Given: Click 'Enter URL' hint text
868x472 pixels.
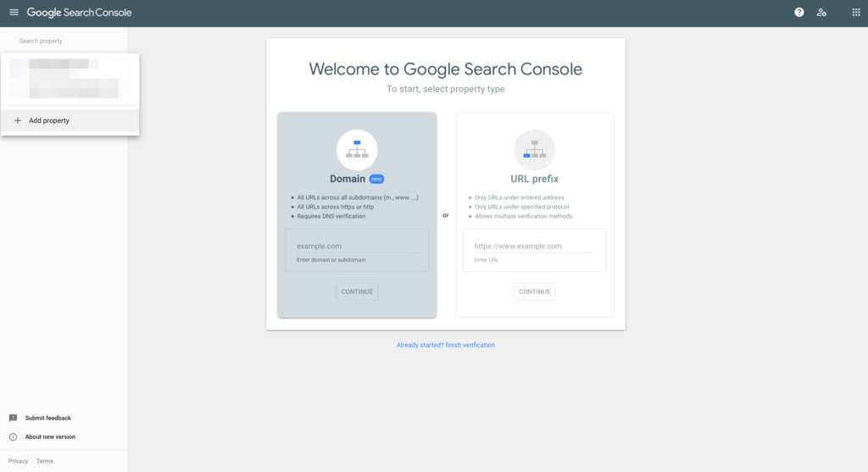Looking at the screenshot, I should (487, 259).
